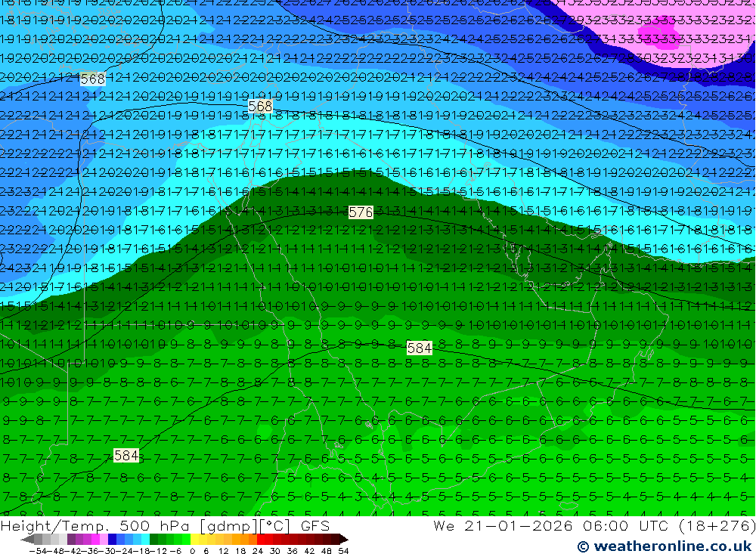The height and width of the screenshot is (554, 756).
Task: Click the 584 contour label in map center
Action: [419, 348]
